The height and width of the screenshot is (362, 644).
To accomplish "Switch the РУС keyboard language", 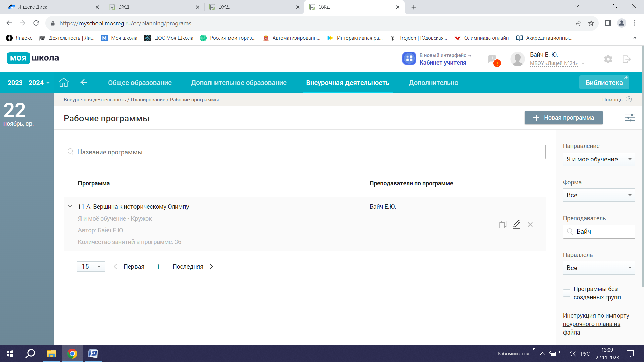I will click(x=585, y=354).
